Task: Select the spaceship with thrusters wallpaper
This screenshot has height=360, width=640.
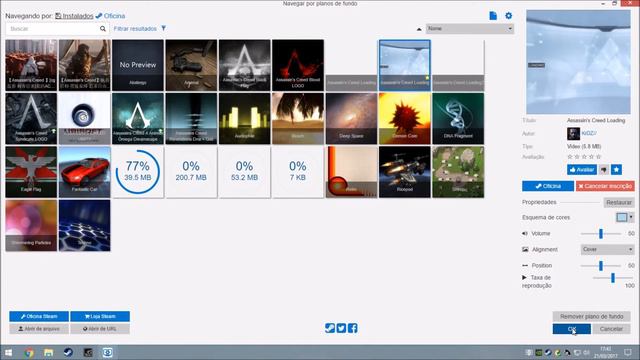Action: tap(404, 172)
